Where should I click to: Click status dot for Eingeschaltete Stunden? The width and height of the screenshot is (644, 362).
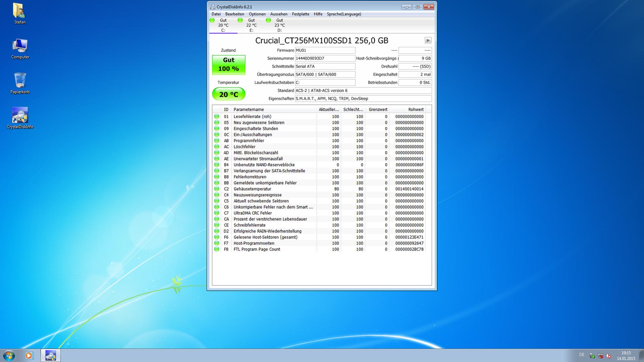(x=217, y=128)
